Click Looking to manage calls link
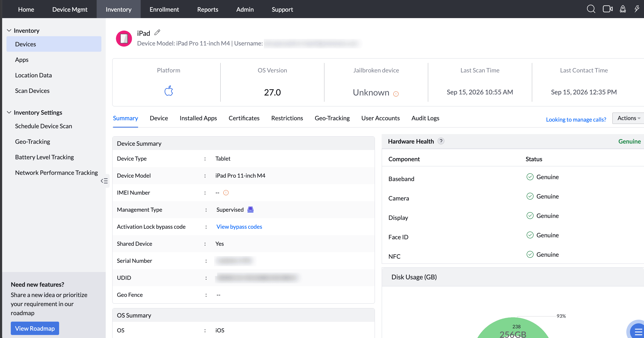644x338 pixels. (576, 119)
